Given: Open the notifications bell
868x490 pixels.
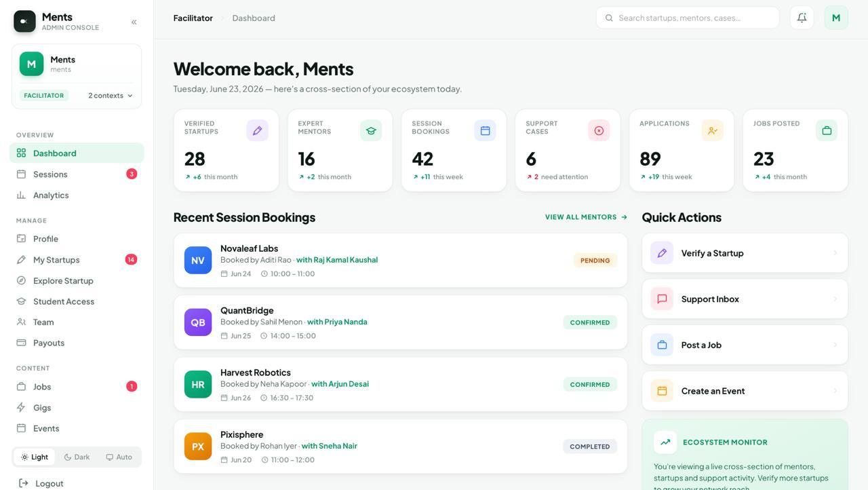Looking at the screenshot, I should pos(802,18).
